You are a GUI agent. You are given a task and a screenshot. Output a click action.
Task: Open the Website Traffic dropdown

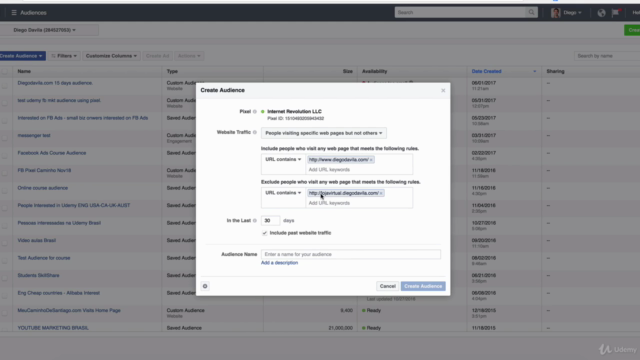pyautogui.click(x=324, y=133)
